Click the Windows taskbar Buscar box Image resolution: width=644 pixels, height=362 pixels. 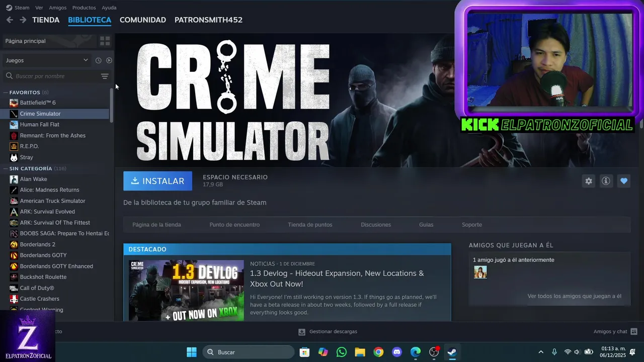[x=249, y=352]
